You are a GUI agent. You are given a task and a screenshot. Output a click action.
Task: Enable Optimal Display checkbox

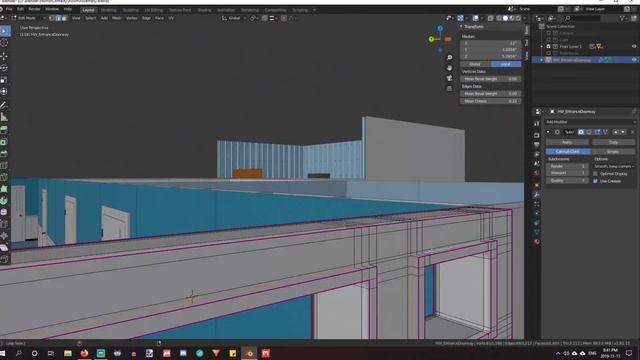click(x=596, y=174)
